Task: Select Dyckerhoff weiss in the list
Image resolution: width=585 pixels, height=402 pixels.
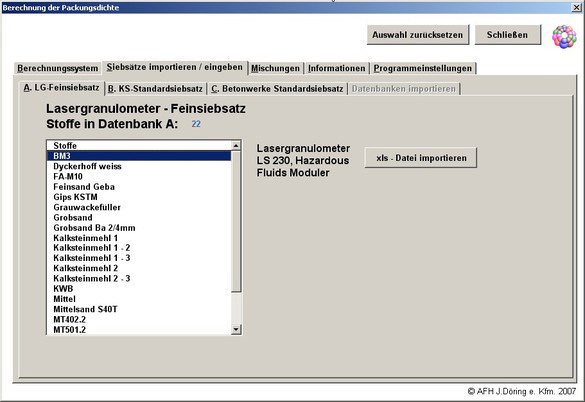Action: coord(139,166)
